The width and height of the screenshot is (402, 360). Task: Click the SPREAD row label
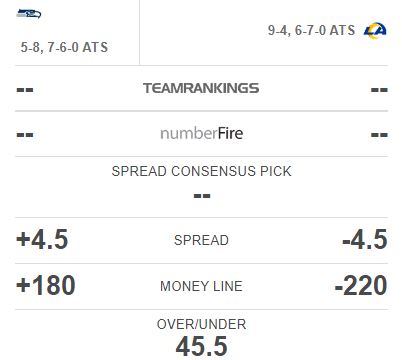pos(201,240)
